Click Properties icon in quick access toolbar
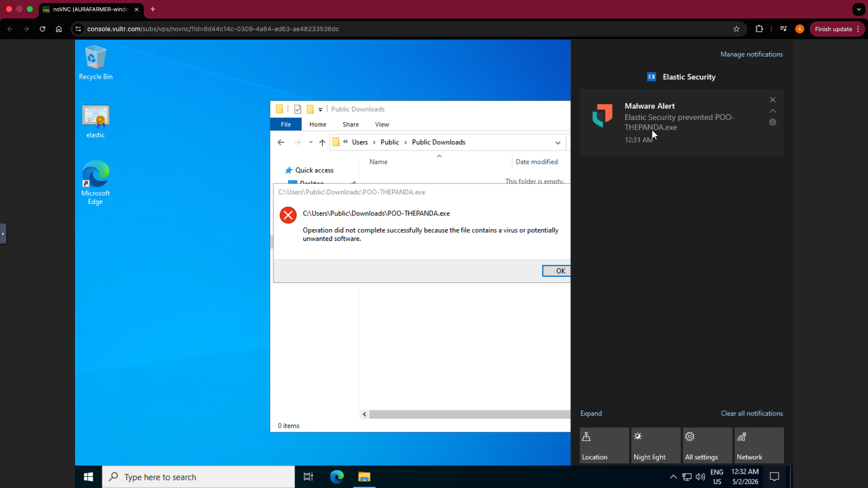The width and height of the screenshot is (868, 488). (297, 109)
